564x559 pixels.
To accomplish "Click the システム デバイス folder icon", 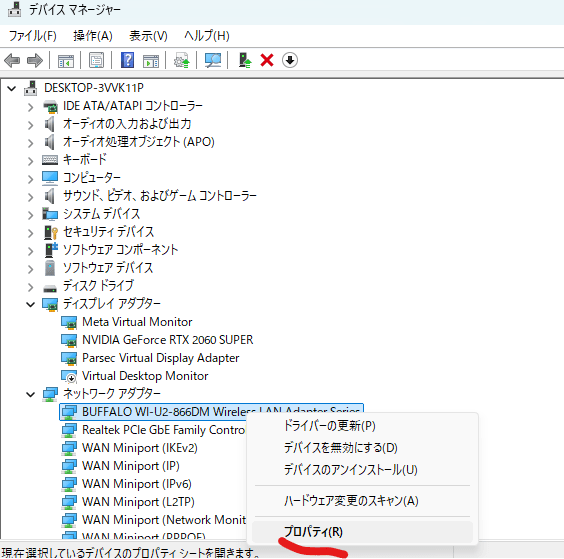I will click(x=50, y=214).
